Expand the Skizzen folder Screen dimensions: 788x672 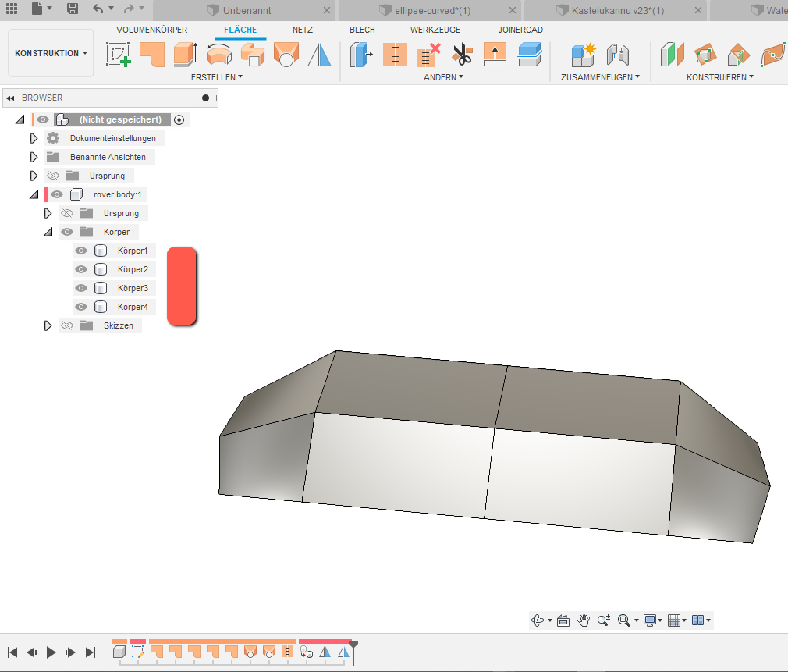[x=48, y=325]
